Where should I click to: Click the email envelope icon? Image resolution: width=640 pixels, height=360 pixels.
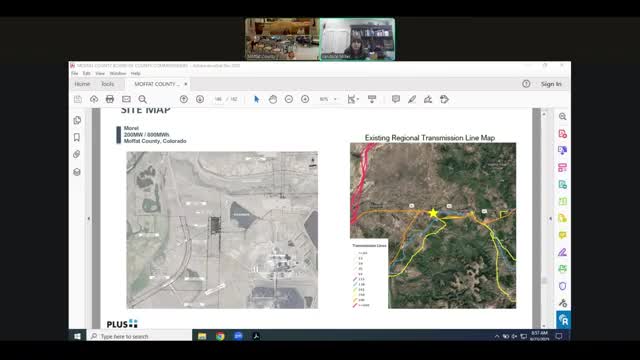pyautogui.click(x=126, y=99)
